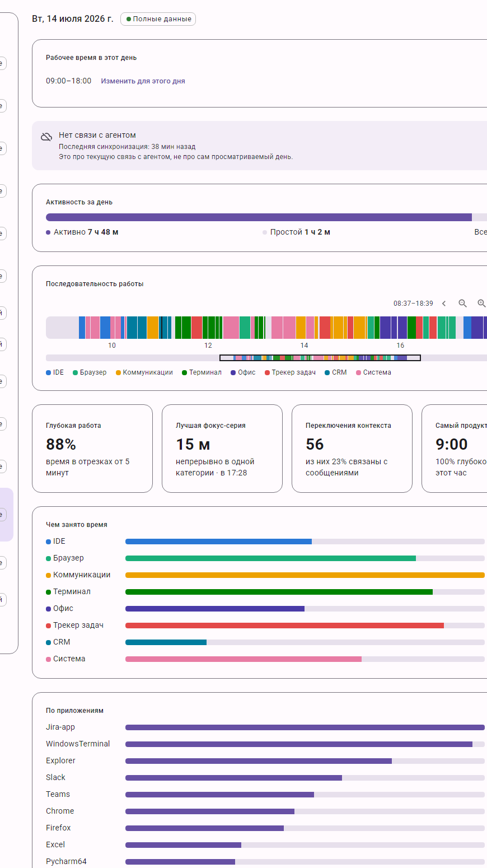The height and width of the screenshot is (868, 487).
Task: Toggle Система category in timeline legend
Action: point(373,372)
